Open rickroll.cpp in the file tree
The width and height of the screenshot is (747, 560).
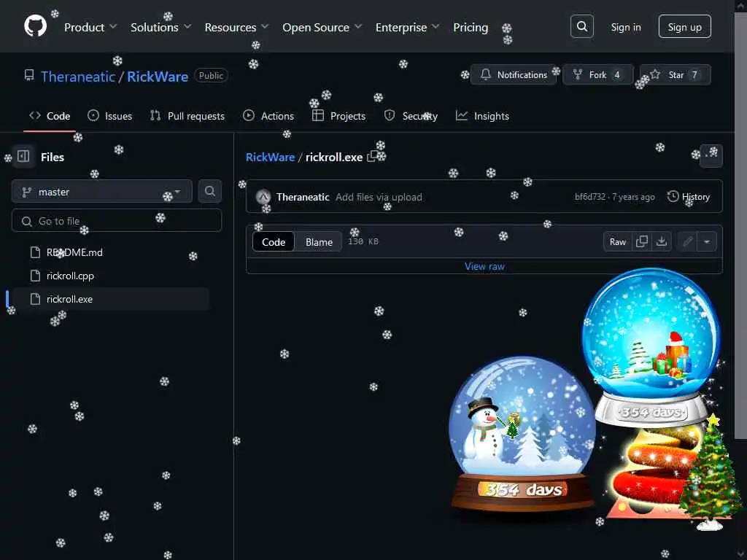[x=70, y=275]
